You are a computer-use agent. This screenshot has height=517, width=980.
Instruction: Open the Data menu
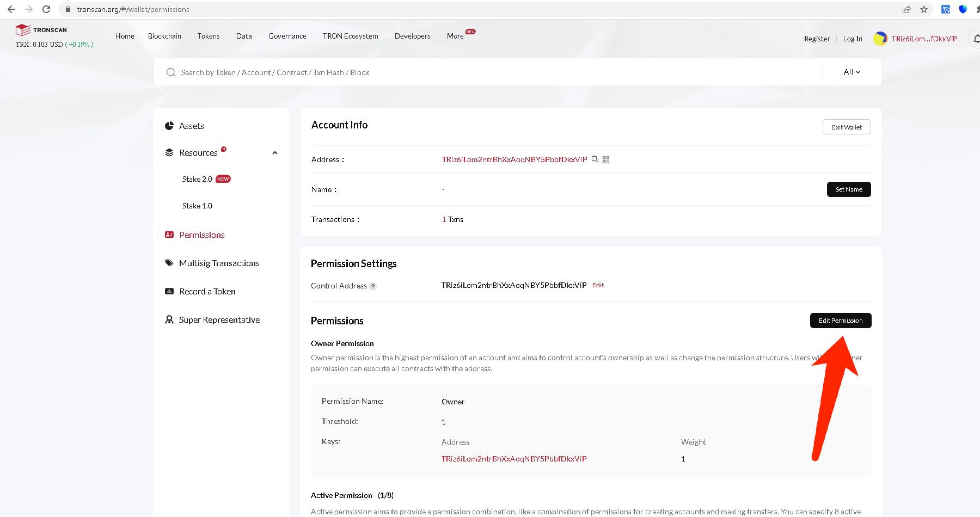pos(244,36)
